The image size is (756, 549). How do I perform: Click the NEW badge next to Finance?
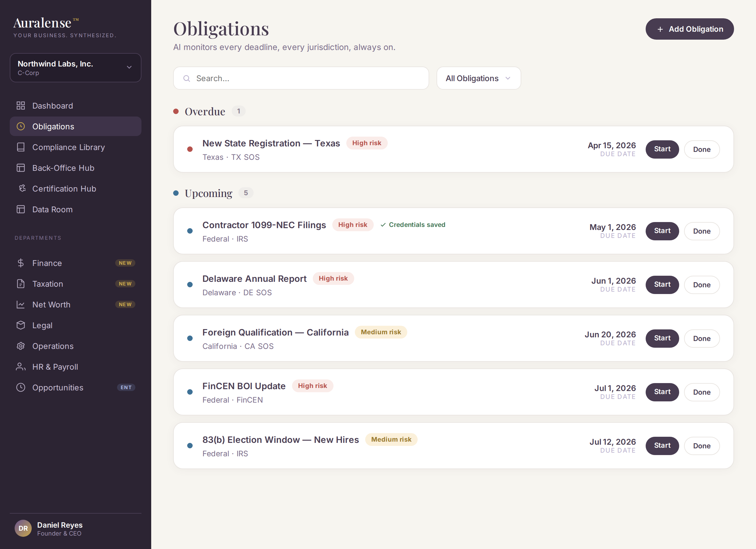click(x=125, y=263)
